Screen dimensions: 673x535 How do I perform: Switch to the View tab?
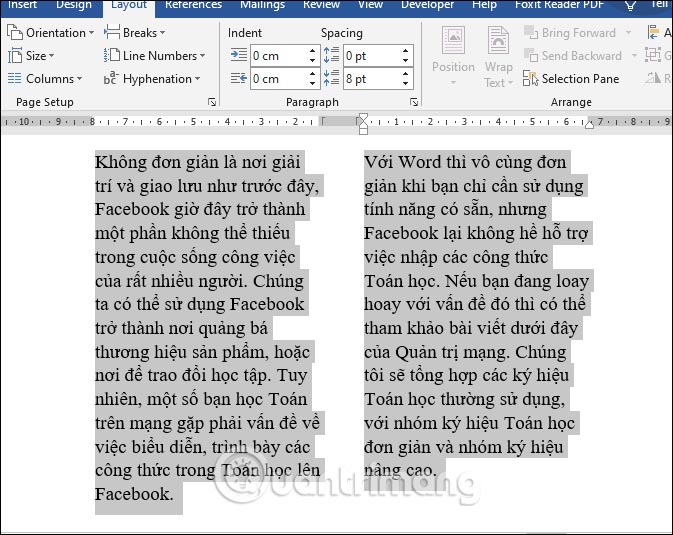click(370, 5)
